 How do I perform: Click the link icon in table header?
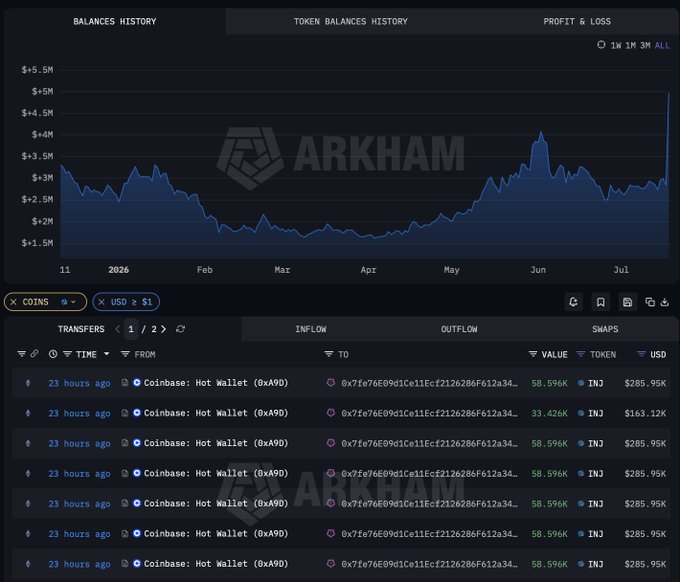point(34,354)
